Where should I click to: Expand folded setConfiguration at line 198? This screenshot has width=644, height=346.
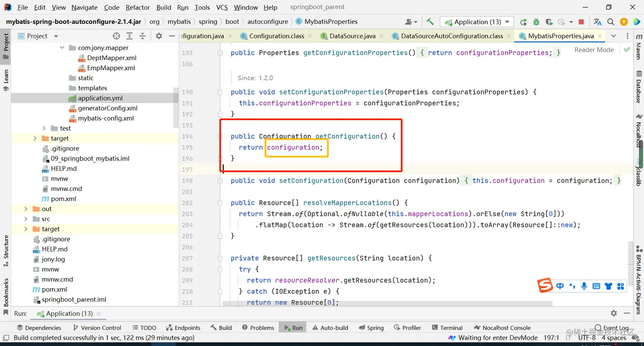coord(220,181)
